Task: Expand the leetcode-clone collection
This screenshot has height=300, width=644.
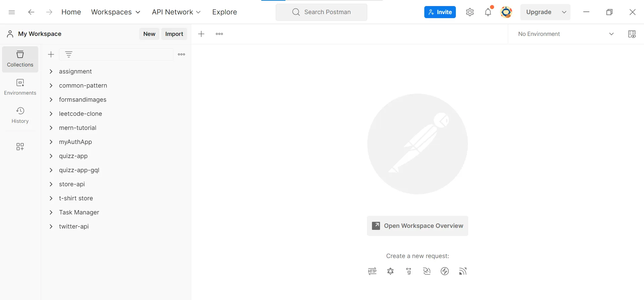Action: coord(51,114)
